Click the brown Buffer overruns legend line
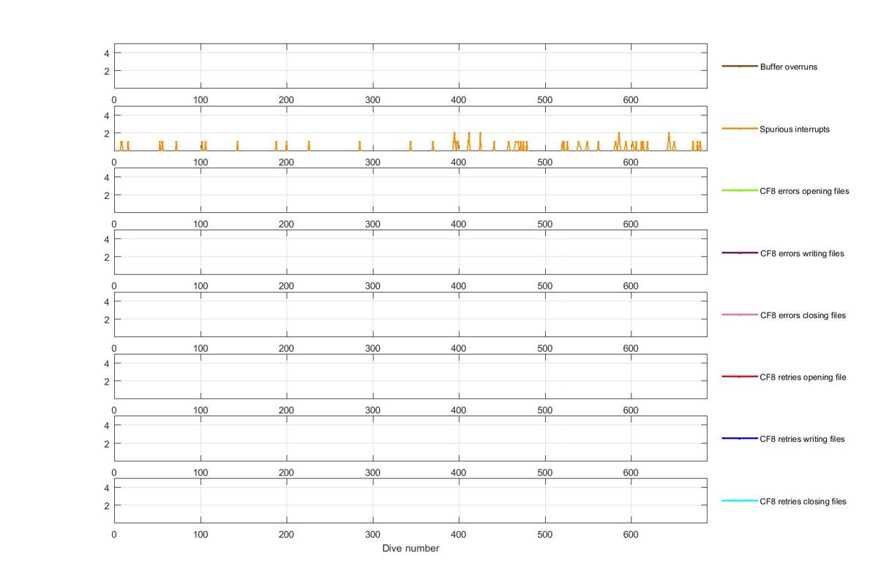This screenshot has width=878, height=588. (x=740, y=67)
